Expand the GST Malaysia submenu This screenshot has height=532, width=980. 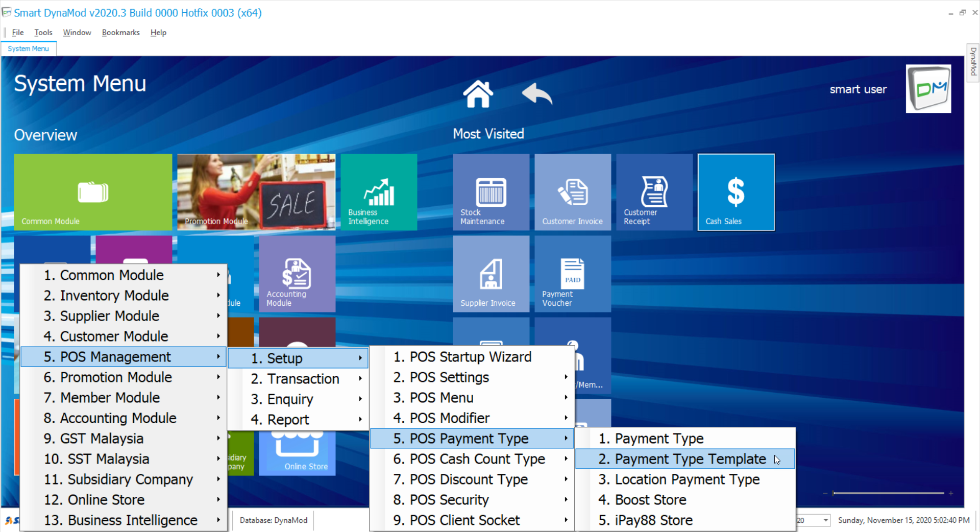pos(124,438)
